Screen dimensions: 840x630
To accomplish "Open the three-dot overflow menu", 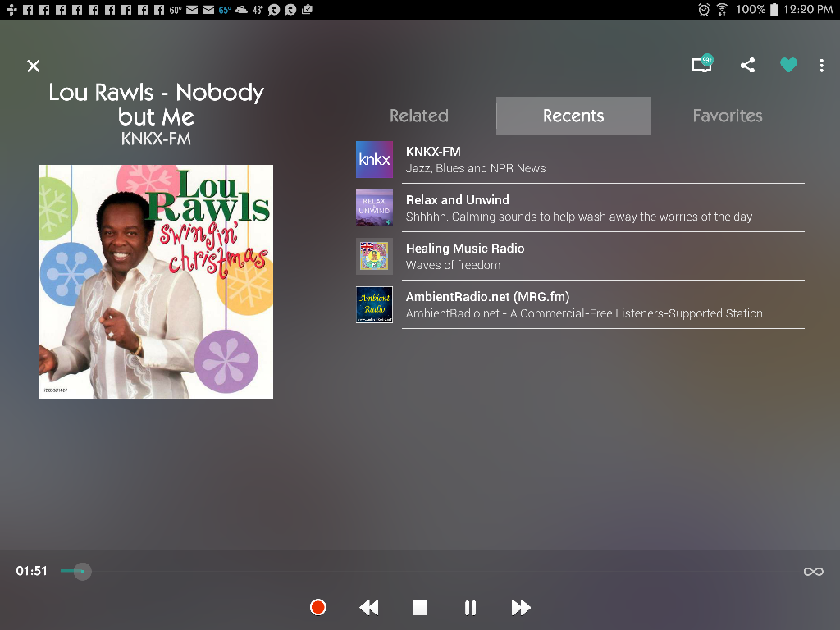I will 822,66.
